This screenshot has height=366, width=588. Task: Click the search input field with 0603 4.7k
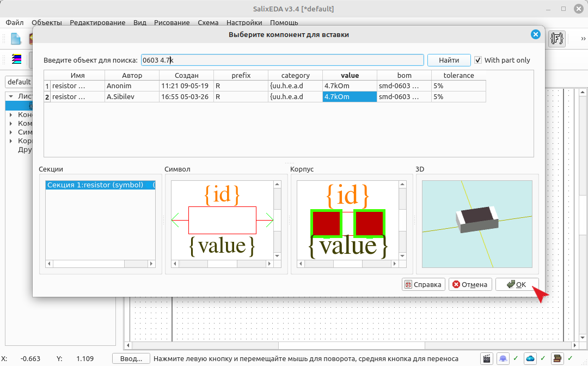click(x=283, y=60)
